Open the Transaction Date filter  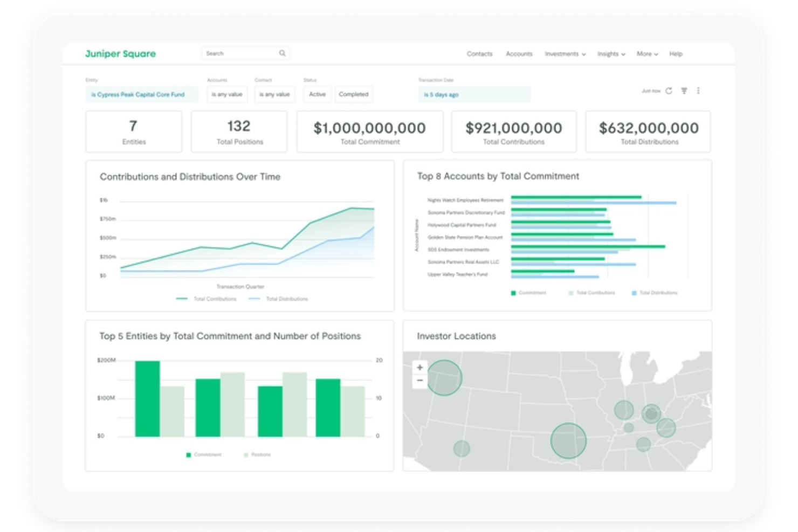[474, 94]
